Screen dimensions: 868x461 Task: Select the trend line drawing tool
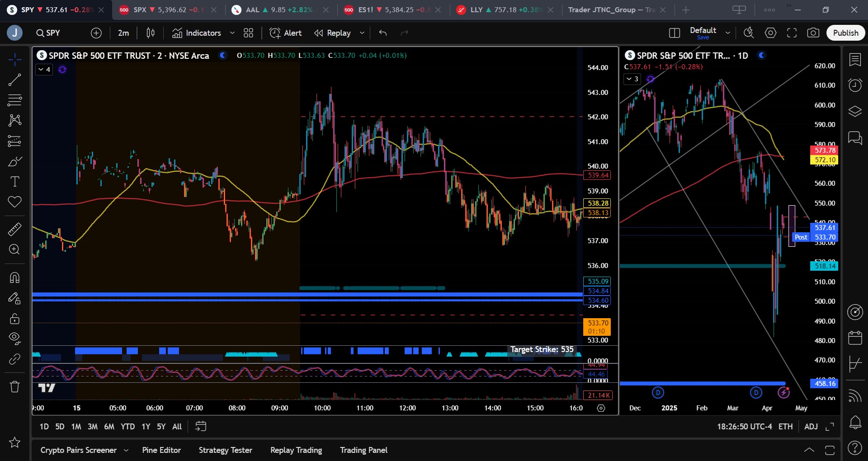[x=14, y=80]
